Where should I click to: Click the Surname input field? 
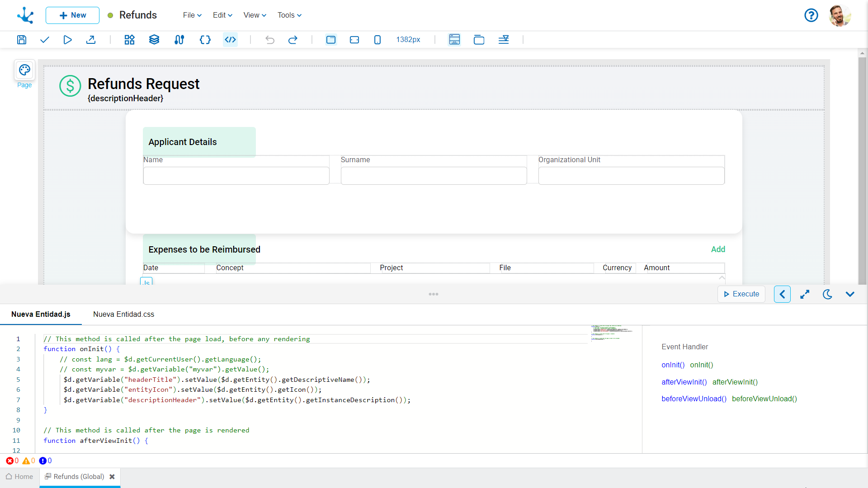pos(434,176)
